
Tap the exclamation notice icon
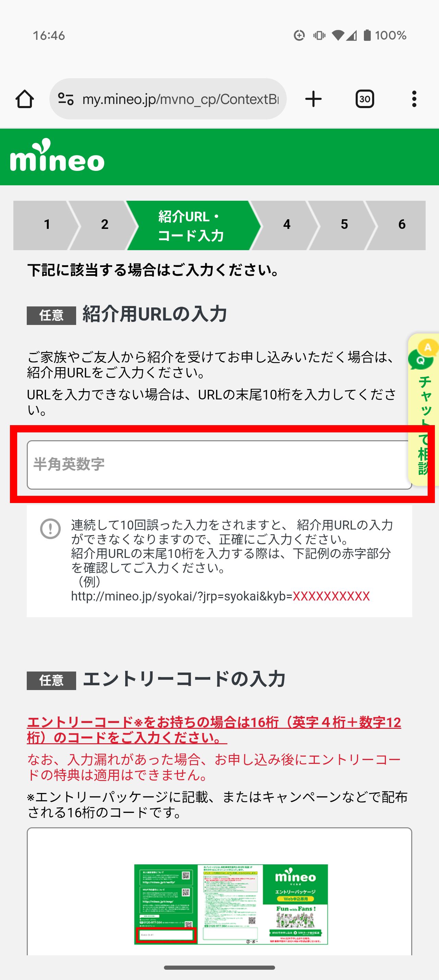(50, 528)
